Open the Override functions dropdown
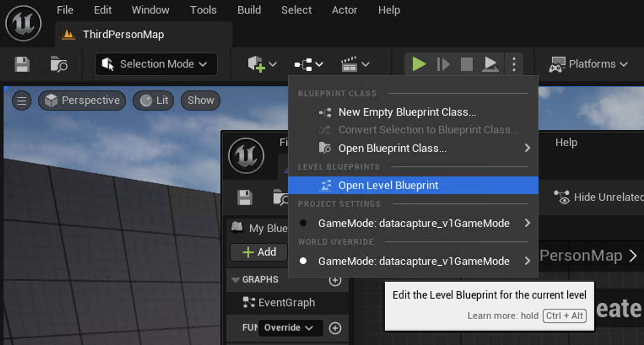The image size is (644, 345). click(x=290, y=328)
